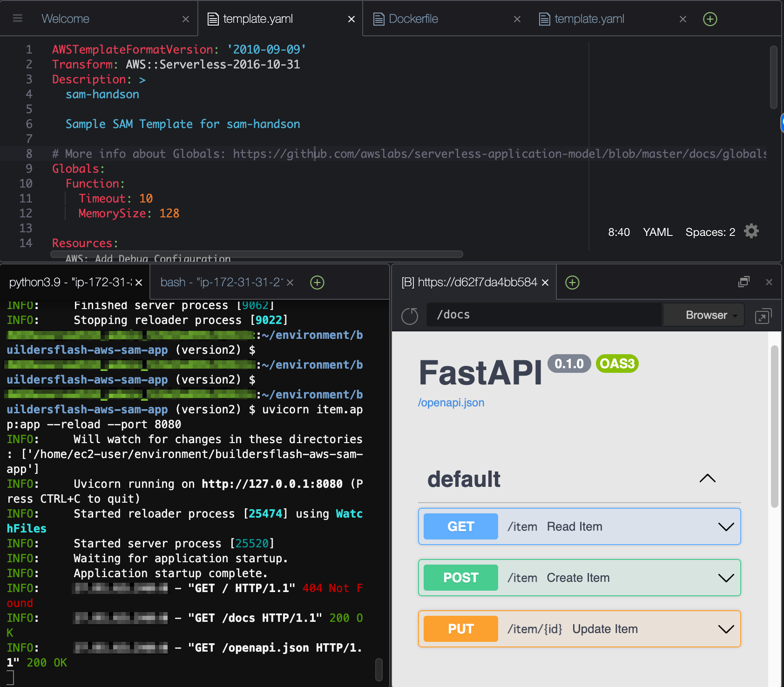This screenshot has width=784, height=687.
Task: Maximize the preview pane
Action: (x=744, y=282)
